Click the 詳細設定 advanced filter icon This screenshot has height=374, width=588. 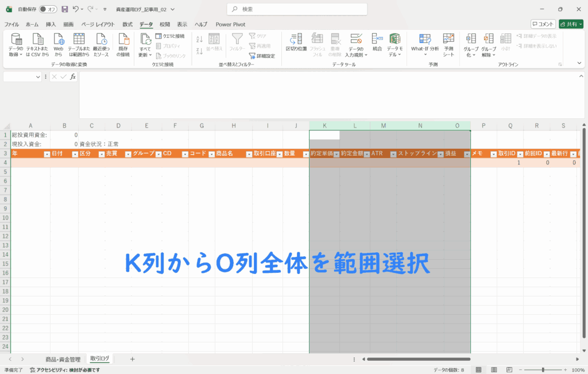[x=262, y=56]
